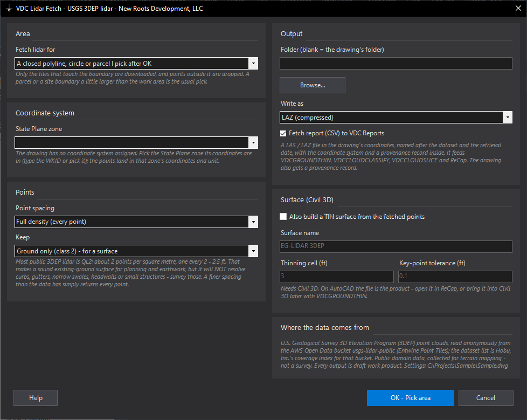The image size is (527, 420).
Task: Click the Where the data comes from heading
Action: (x=325, y=327)
